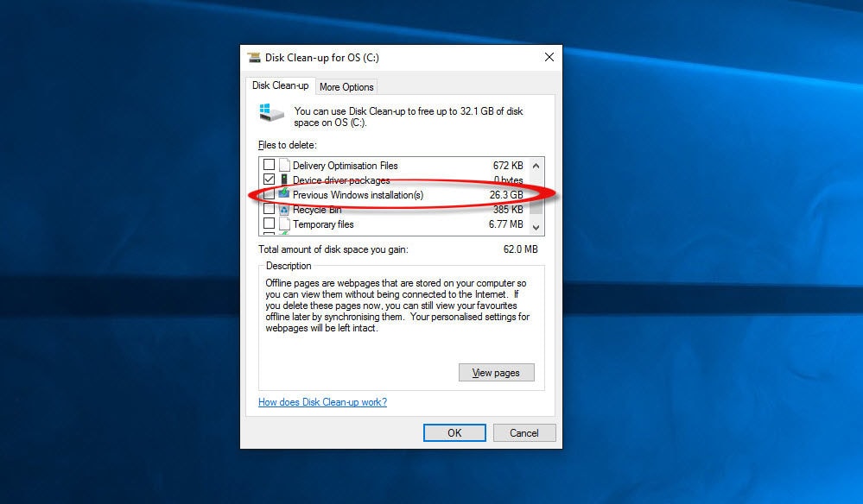The width and height of the screenshot is (863, 504).
Task: Click the 'Files to delete:' label
Action: point(288,145)
